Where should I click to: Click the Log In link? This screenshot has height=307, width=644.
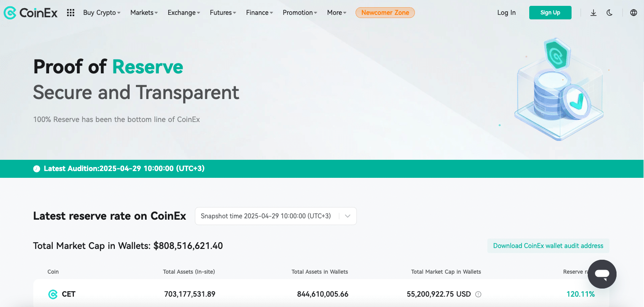pyautogui.click(x=506, y=13)
